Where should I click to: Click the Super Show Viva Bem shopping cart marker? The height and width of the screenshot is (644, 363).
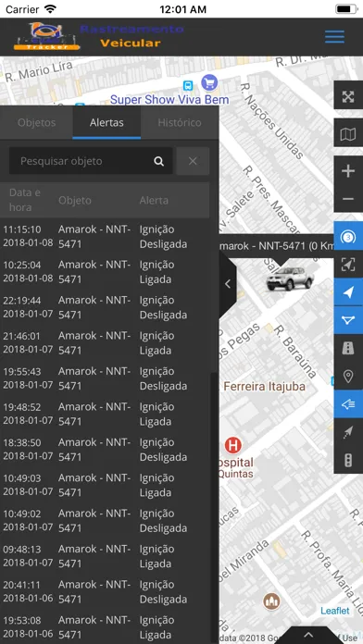point(209,83)
